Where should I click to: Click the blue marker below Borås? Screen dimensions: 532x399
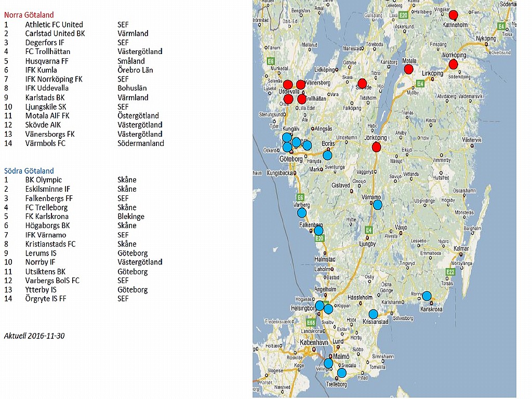327,155
